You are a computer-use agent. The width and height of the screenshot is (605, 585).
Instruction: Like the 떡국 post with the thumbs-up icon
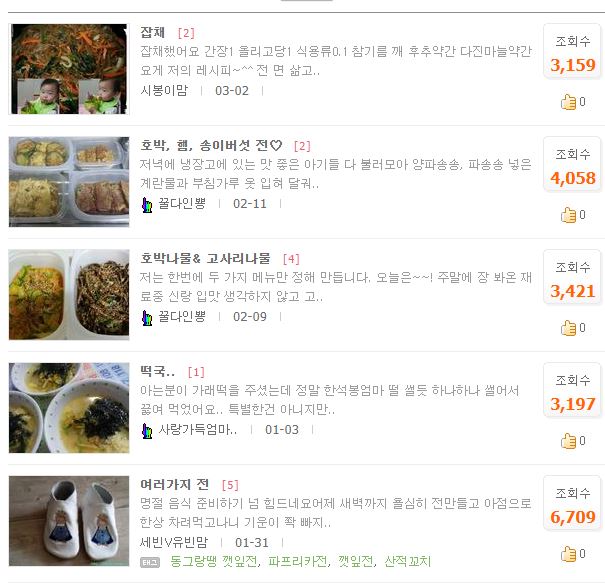(568, 441)
